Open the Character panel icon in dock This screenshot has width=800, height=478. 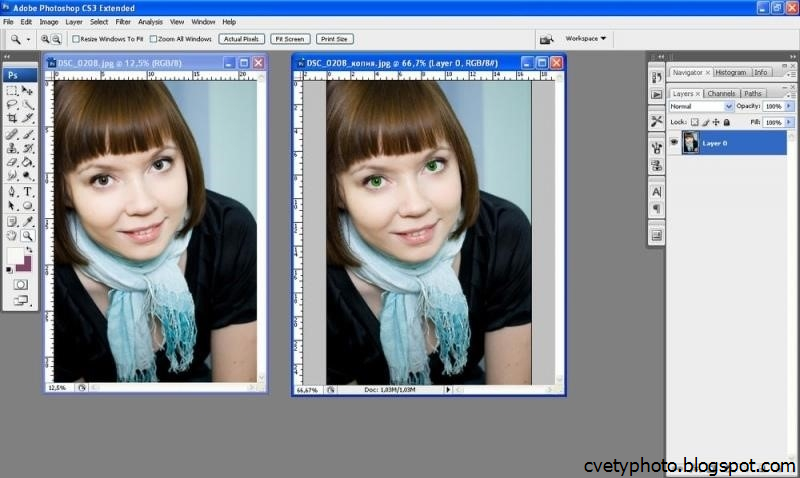pyautogui.click(x=657, y=192)
